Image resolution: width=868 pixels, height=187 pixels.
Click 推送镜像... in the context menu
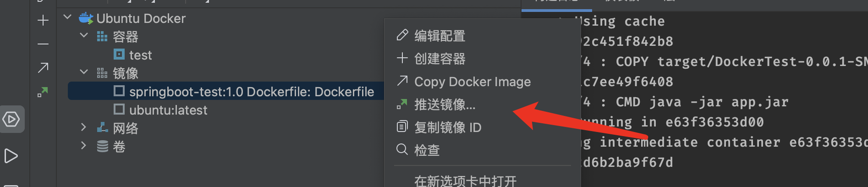pyautogui.click(x=445, y=104)
